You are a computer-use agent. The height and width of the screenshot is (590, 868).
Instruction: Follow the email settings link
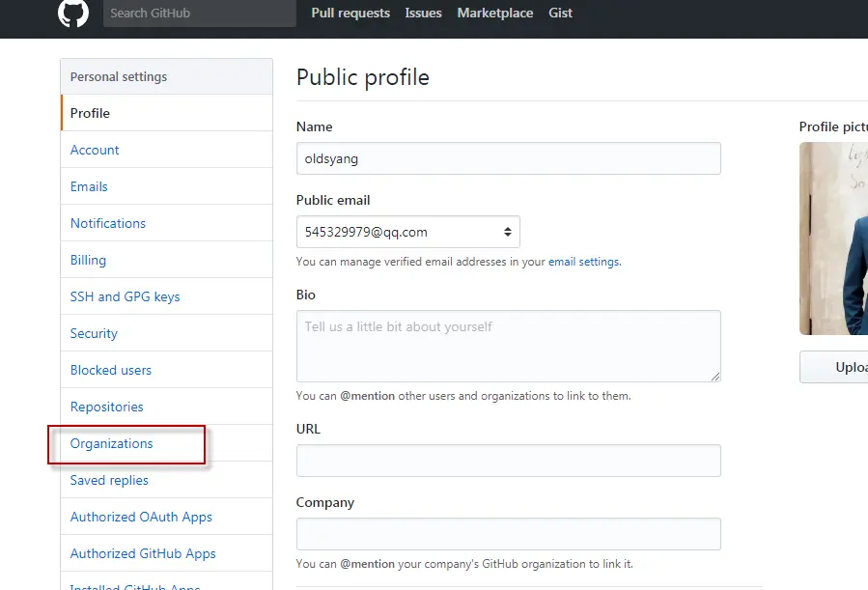(583, 262)
